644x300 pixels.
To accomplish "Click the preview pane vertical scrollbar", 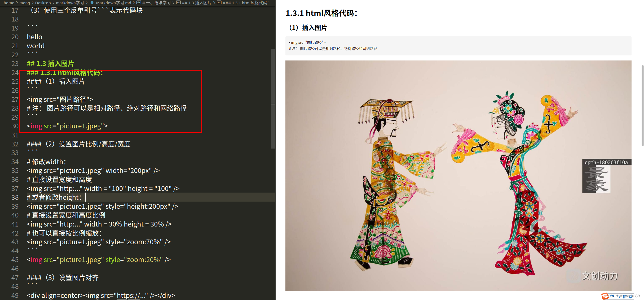I will coord(642,105).
